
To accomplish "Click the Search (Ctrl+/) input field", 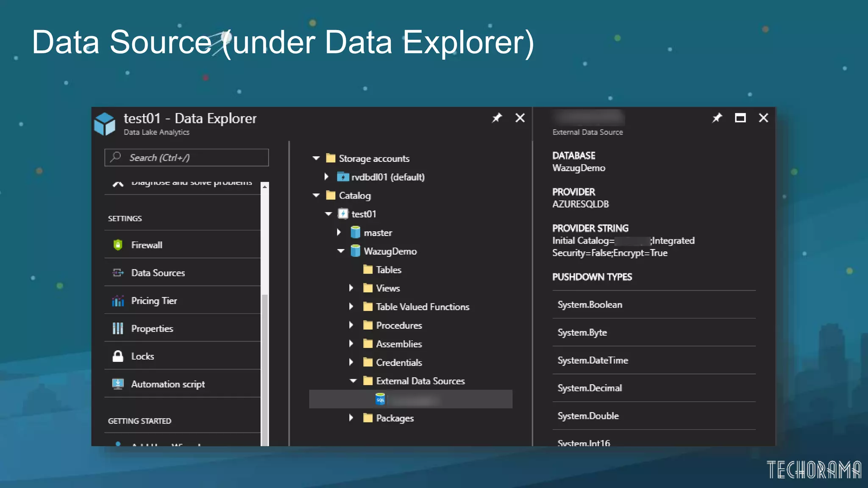I will point(186,158).
